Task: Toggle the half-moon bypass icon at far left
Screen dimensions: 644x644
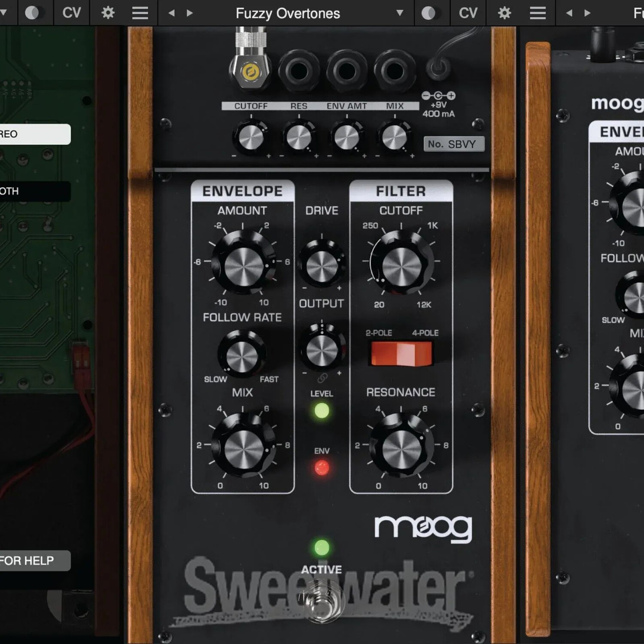Action: [32, 13]
